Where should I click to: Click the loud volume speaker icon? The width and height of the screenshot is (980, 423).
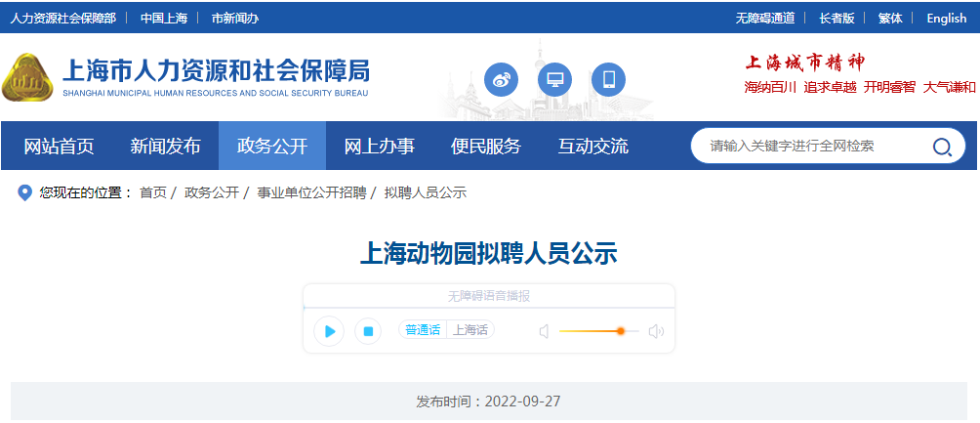point(656,331)
